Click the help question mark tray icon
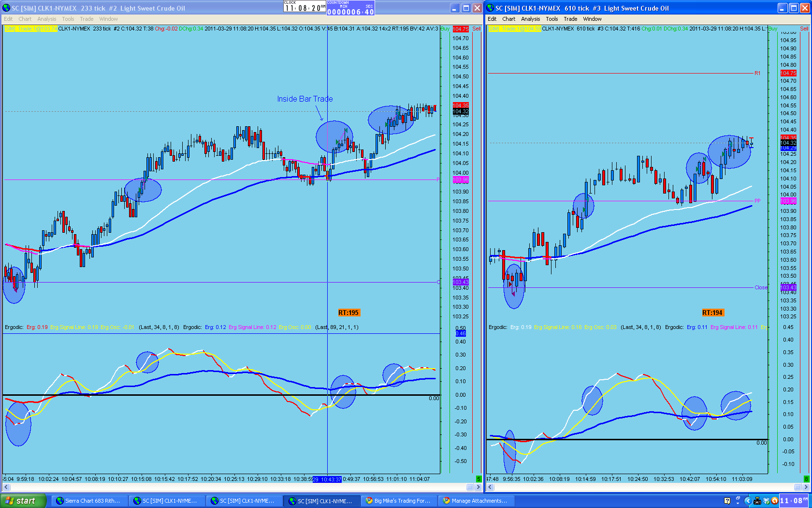The height and width of the screenshot is (508, 812). (x=727, y=501)
